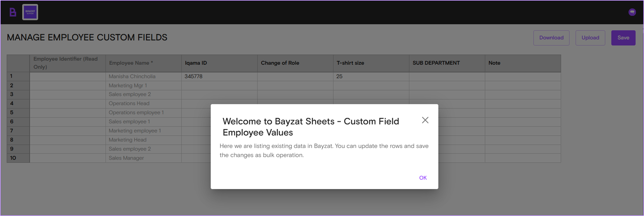The width and height of the screenshot is (644, 216).
Task: Select the T-shirt size column header
Action: coord(371,63)
